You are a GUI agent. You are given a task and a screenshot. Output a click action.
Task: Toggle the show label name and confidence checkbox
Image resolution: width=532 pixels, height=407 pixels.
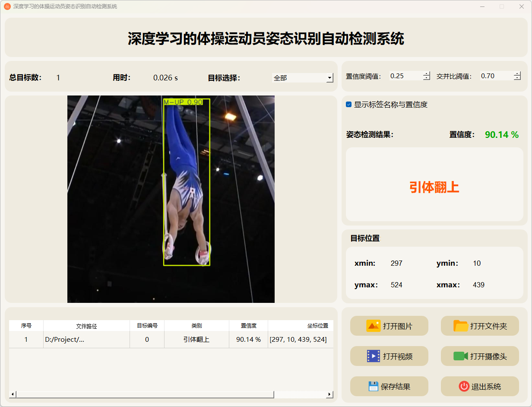click(349, 105)
